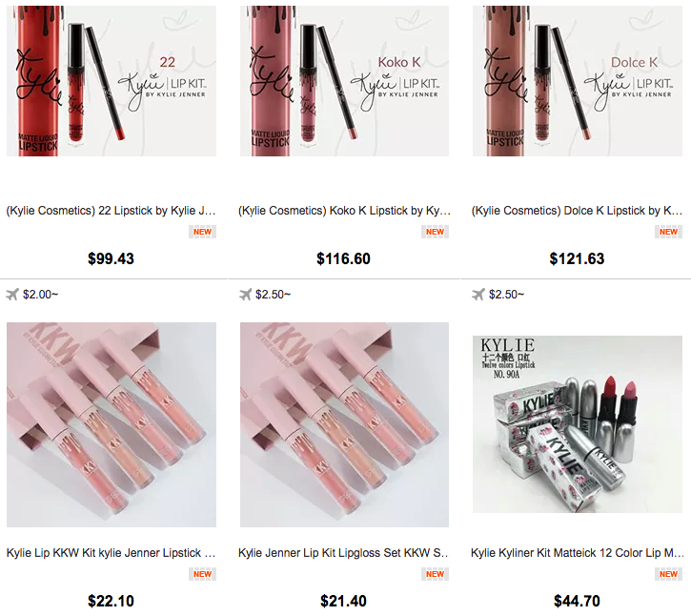Click NEW badge on Lipgloss Set KKW listing
Image resolution: width=691 pixels, height=616 pixels.
435,574
